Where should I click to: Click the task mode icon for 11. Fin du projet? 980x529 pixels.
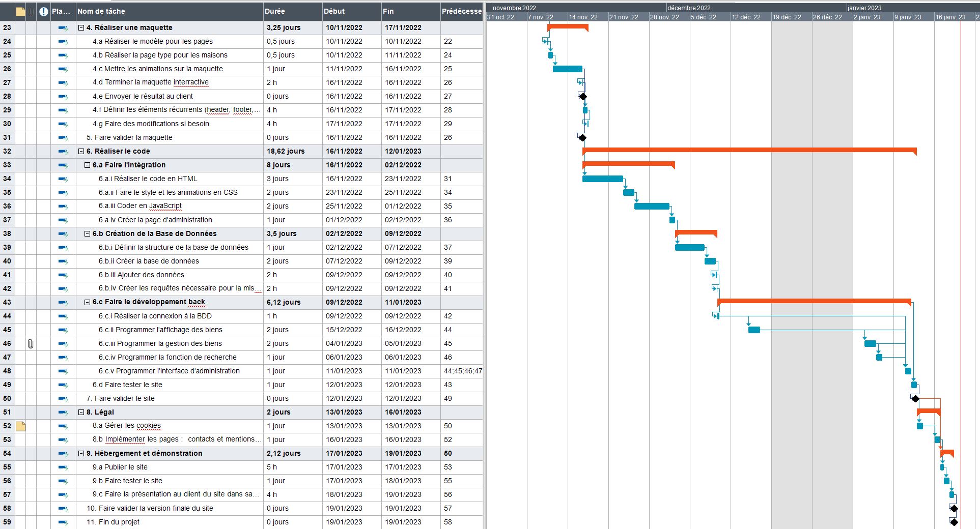(62, 522)
